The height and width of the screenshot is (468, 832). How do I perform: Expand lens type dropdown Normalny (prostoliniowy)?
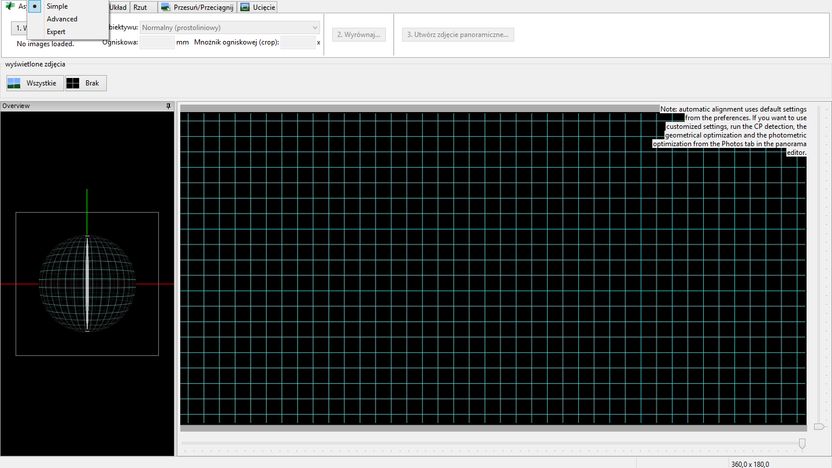pyautogui.click(x=229, y=28)
